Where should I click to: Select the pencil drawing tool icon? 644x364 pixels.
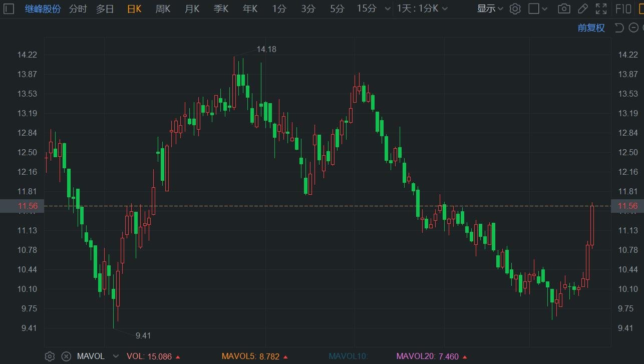[x=582, y=9]
